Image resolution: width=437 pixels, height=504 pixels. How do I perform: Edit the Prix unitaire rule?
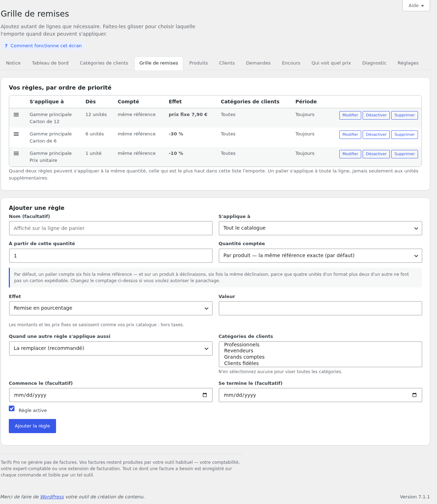[x=350, y=154]
